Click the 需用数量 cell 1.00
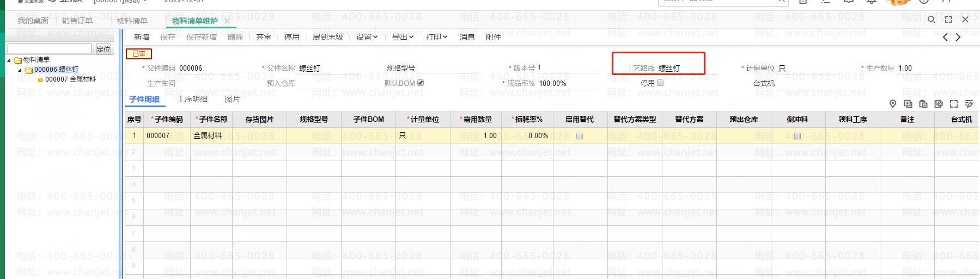Screen dimensions: 980x279 (474, 136)
